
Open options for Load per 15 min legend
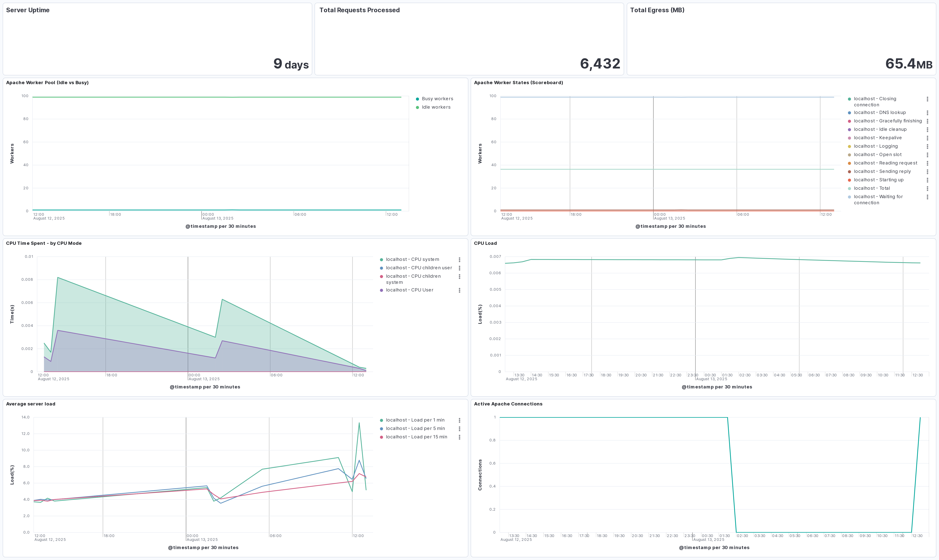(459, 437)
